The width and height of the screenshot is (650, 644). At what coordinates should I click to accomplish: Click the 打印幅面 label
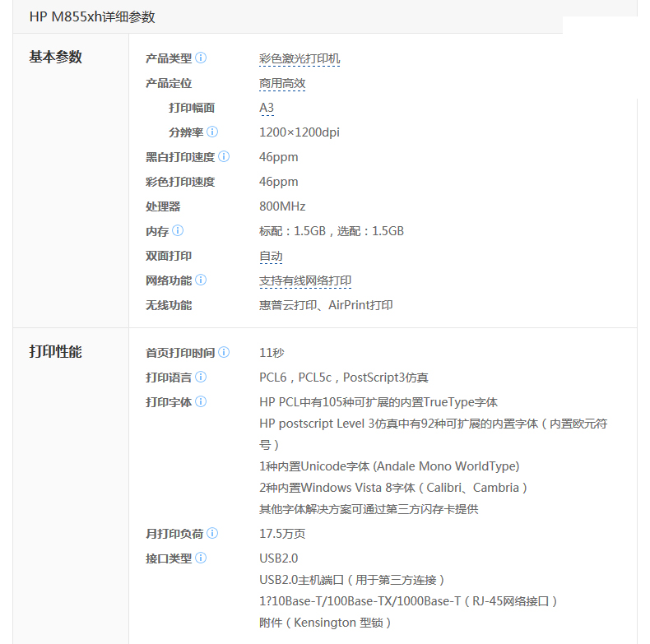[192, 109]
